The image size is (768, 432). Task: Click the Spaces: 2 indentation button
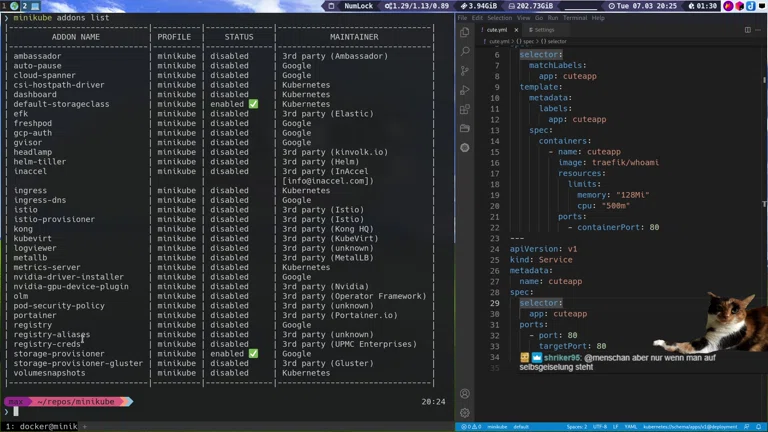[576, 427]
